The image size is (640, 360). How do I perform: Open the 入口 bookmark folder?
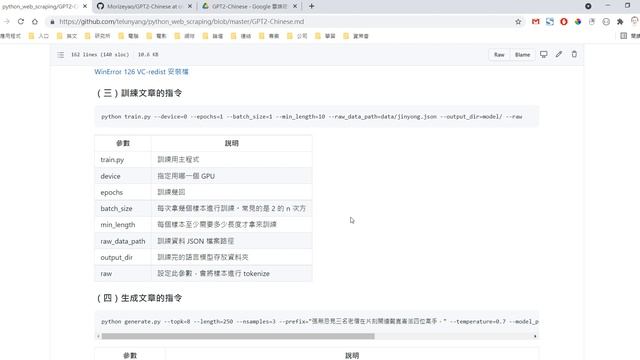[x=39, y=36]
